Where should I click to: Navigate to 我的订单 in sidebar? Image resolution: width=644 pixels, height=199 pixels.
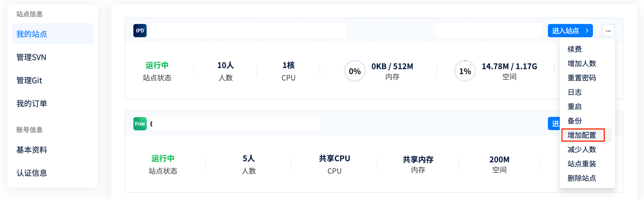pos(32,103)
